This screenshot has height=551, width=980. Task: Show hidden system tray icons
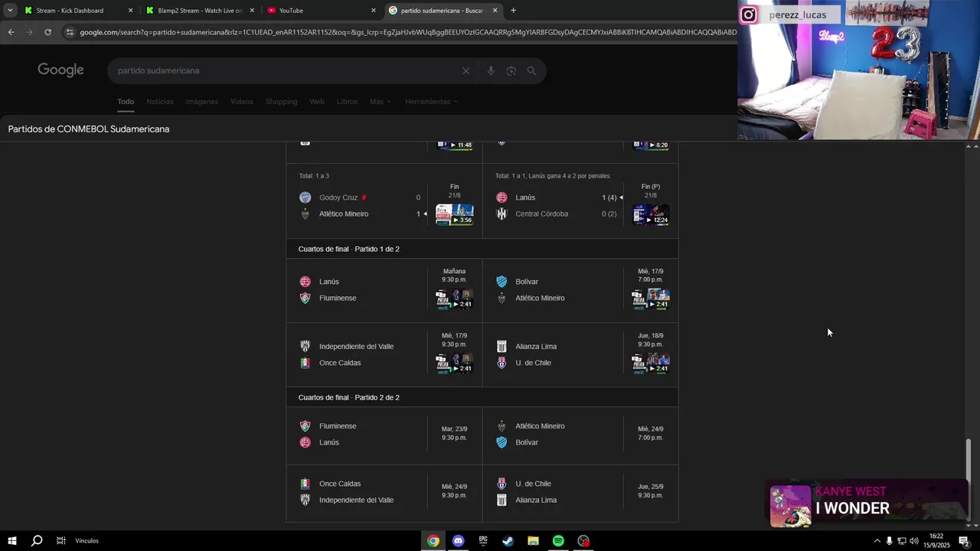(877, 541)
